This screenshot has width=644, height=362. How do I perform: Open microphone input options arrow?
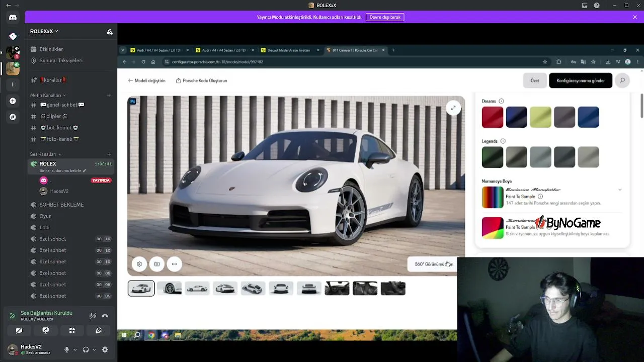pyautogui.click(x=75, y=349)
